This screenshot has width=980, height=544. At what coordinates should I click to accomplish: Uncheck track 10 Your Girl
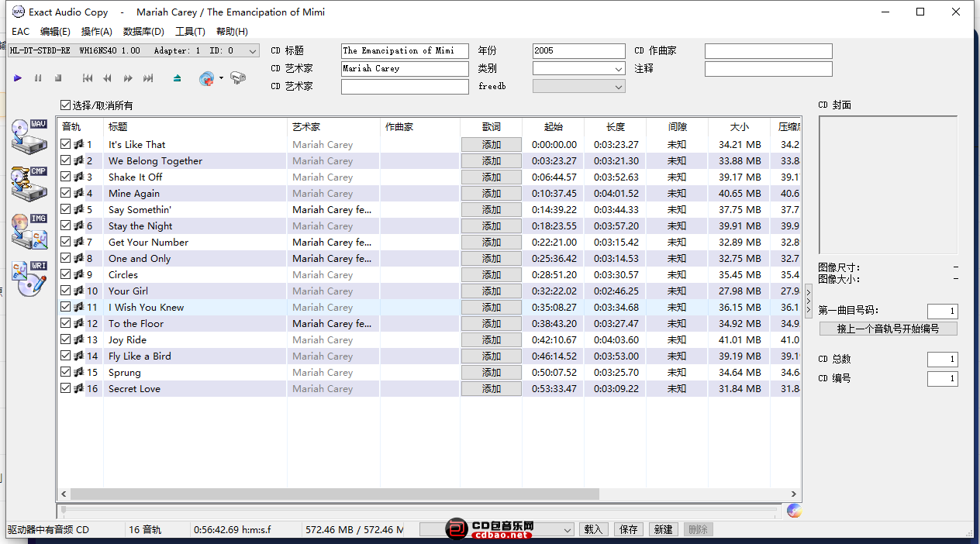(x=65, y=291)
